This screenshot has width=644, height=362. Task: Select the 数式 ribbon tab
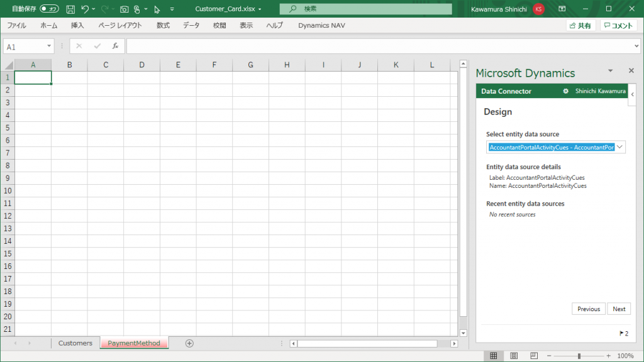click(163, 25)
